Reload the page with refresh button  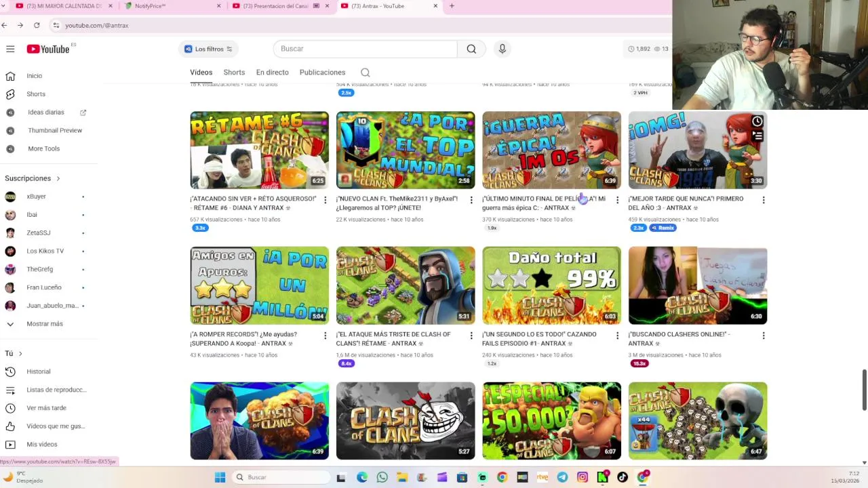coord(37,25)
